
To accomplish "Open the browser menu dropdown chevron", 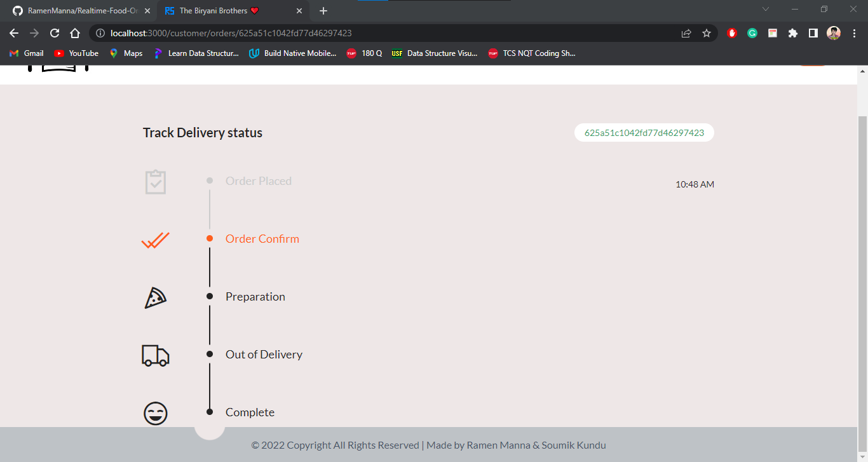I will tap(766, 10).
